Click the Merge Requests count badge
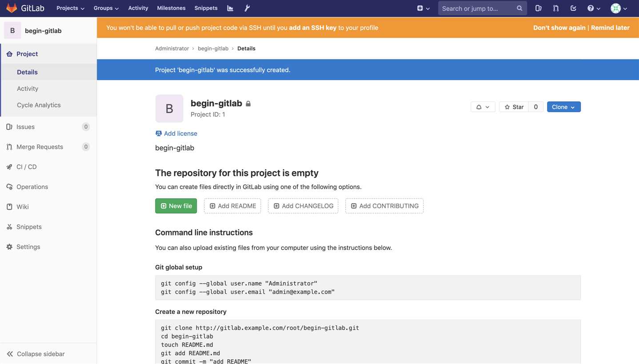The height and width of the screenshot is (364, 639). point(86,147)
